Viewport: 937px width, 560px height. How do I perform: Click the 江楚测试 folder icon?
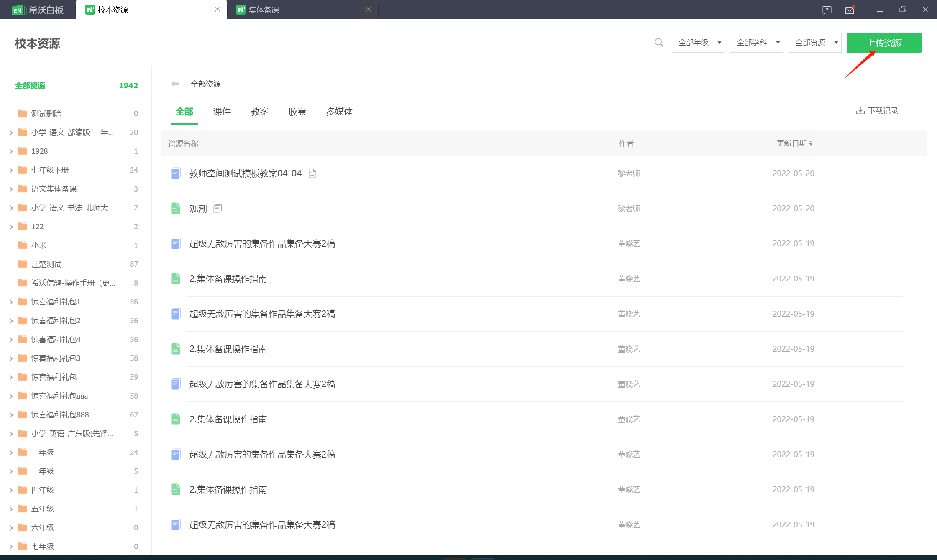(x=23, y=264)
